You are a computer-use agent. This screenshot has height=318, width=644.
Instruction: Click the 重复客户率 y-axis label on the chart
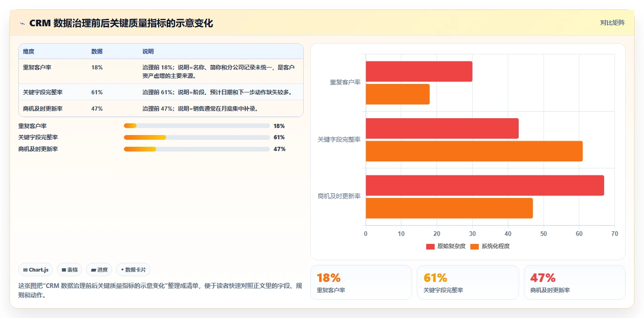pyautogui.click(x=345, y=83)
